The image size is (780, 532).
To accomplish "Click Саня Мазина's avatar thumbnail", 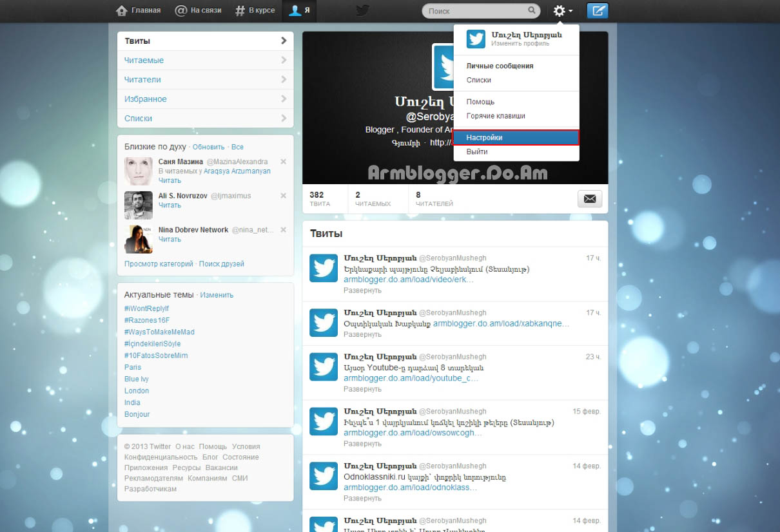I will coord(139,171).
